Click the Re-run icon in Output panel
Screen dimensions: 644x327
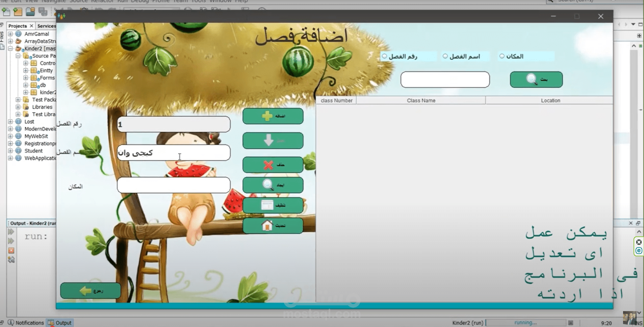tap(11, 232)
